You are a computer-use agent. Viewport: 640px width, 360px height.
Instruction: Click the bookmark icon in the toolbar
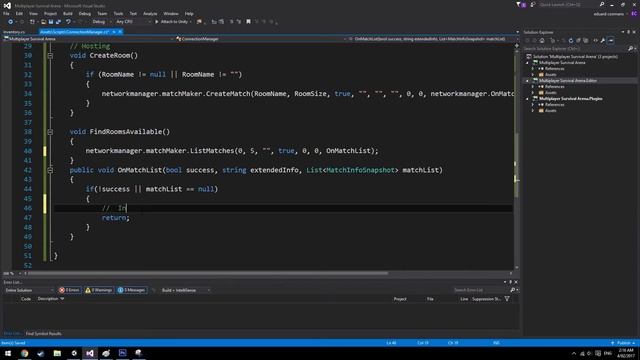tap(248, 22)
